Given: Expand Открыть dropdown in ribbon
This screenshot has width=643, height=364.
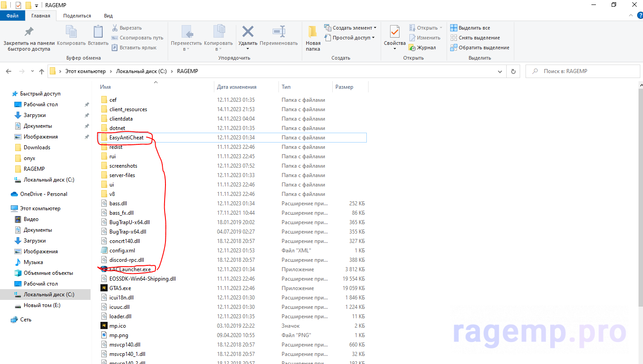Looking at the screenshot, I should click(441, 28).
